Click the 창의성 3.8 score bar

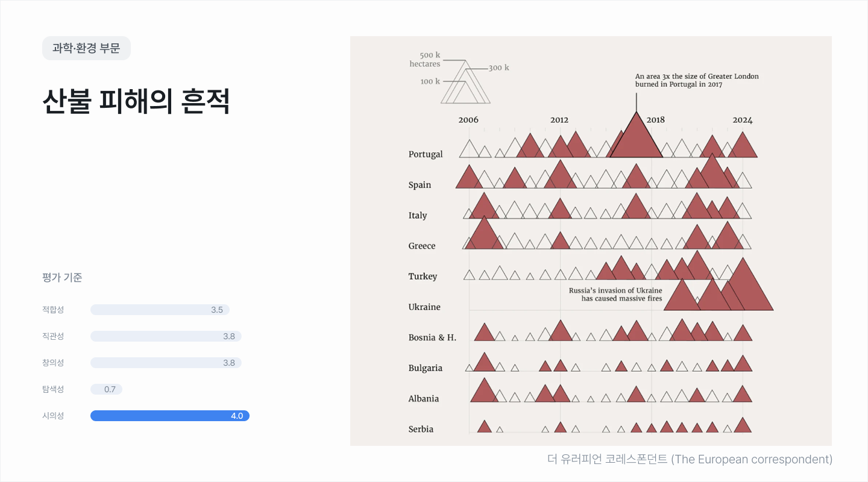click(x=166, y=363)
